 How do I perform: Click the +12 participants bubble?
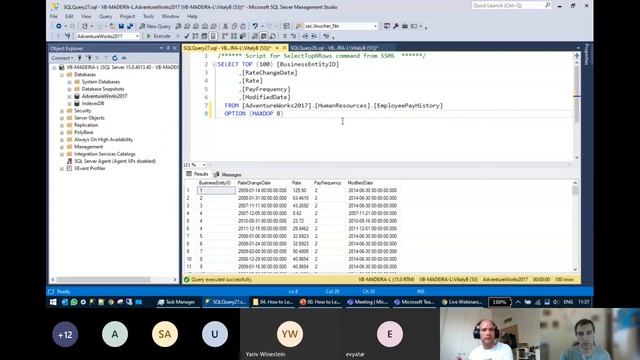[65, 334]
